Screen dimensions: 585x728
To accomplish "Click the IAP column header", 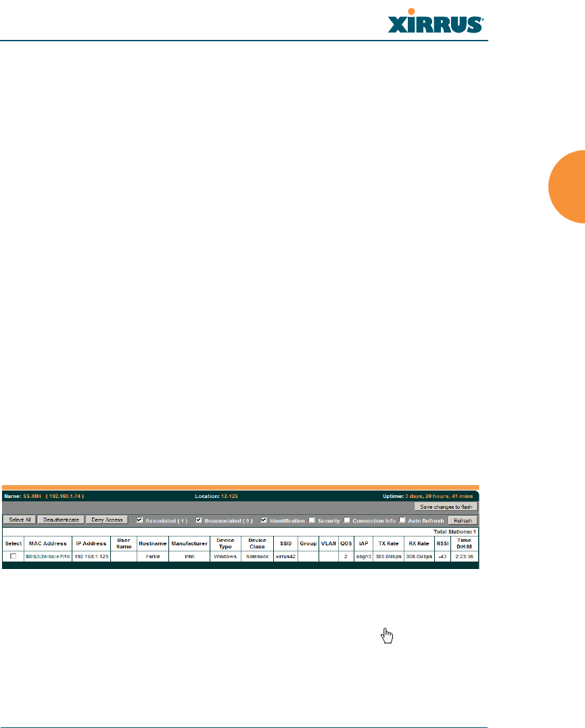I will point(364,543).
